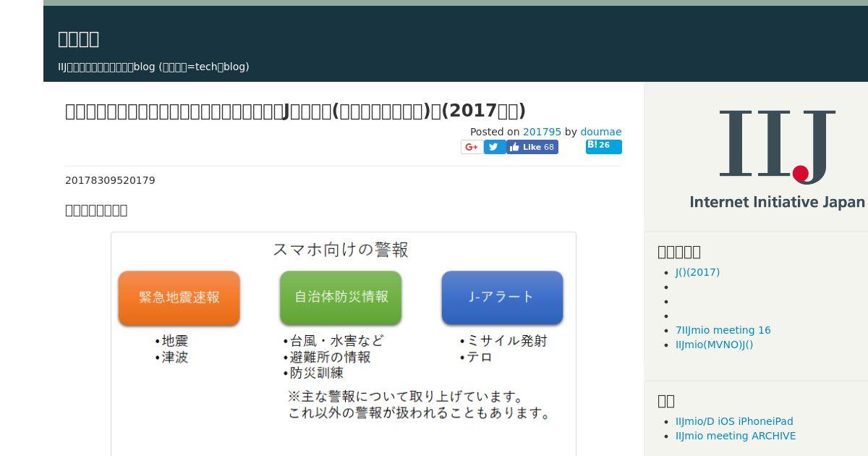Open the sidebar link J()(2017)

[697, 272]
